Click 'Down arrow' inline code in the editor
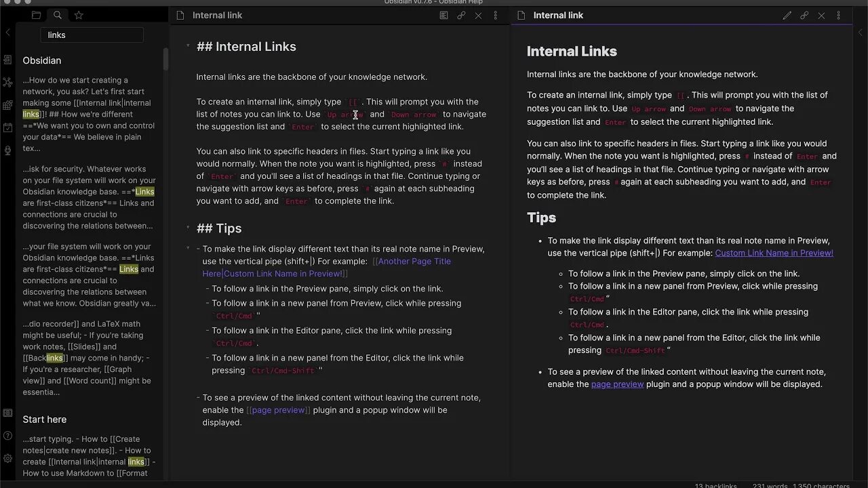This screenshot has width=868, height=488. [414, 115]
